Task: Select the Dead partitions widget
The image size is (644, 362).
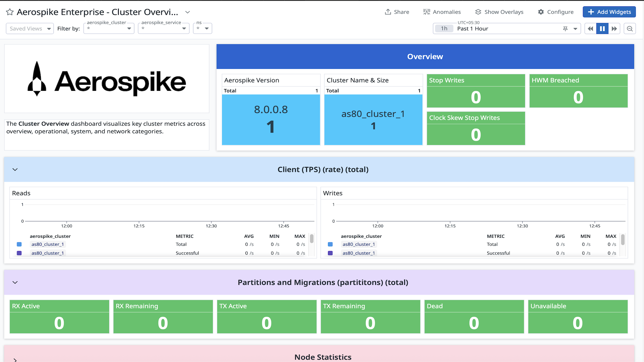Action: (x=474, y=317)
